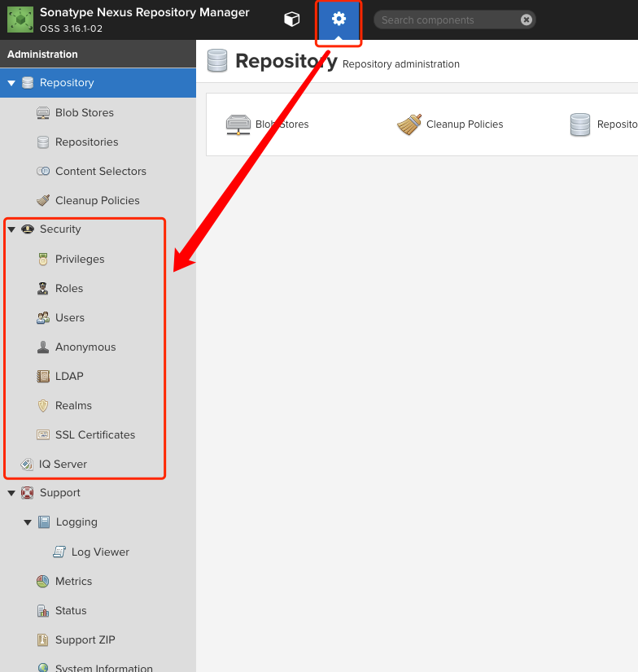Collapse the Logging tree node

pos(28,522)
